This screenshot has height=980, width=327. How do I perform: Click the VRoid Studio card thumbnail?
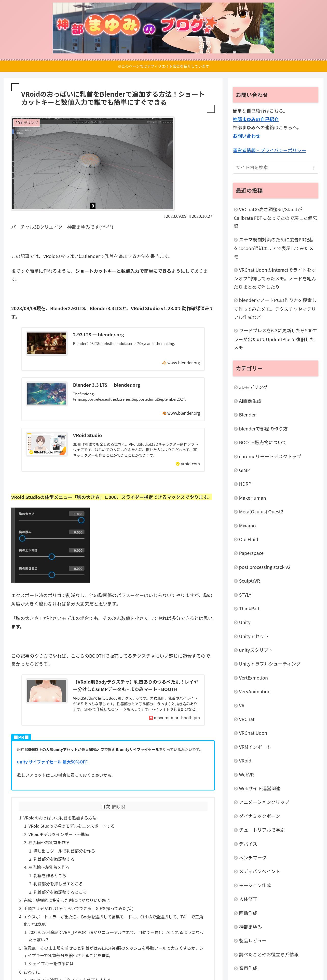point(47,444)
